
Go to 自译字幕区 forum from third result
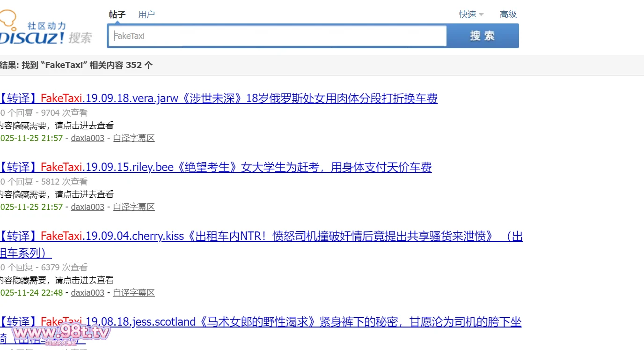[133, 293]
